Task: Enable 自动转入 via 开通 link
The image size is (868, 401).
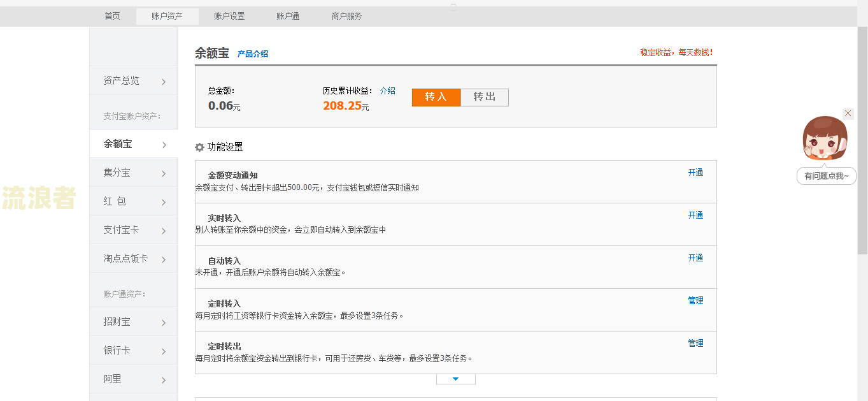Action: 695,258
